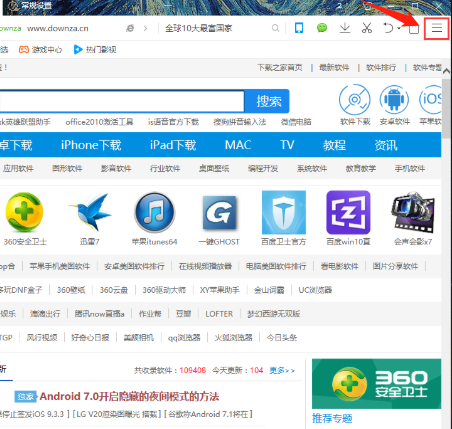The width and height of the screenshot is (452, 429).
Task: Click the 更多>> link
Action: [282, 370]
